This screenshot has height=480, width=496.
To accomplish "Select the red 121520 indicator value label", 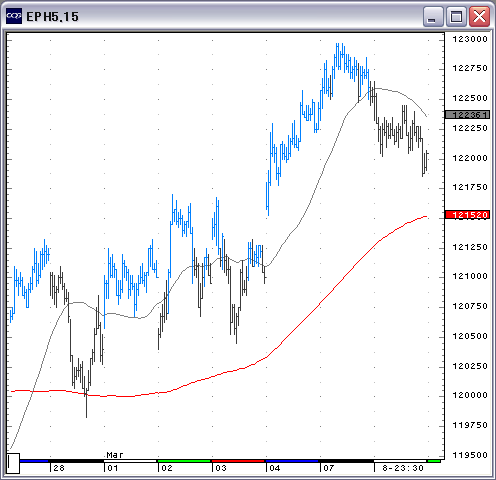I will [x=467, y=215].
